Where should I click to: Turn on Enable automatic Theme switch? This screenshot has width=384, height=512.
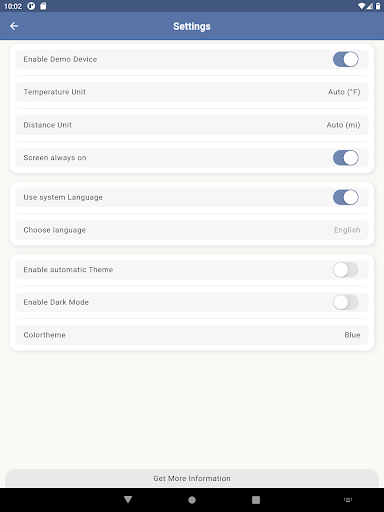[x=346, y=270]
